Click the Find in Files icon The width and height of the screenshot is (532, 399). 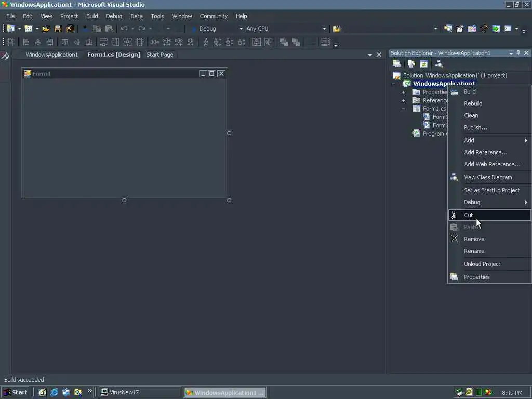(337, 29)
